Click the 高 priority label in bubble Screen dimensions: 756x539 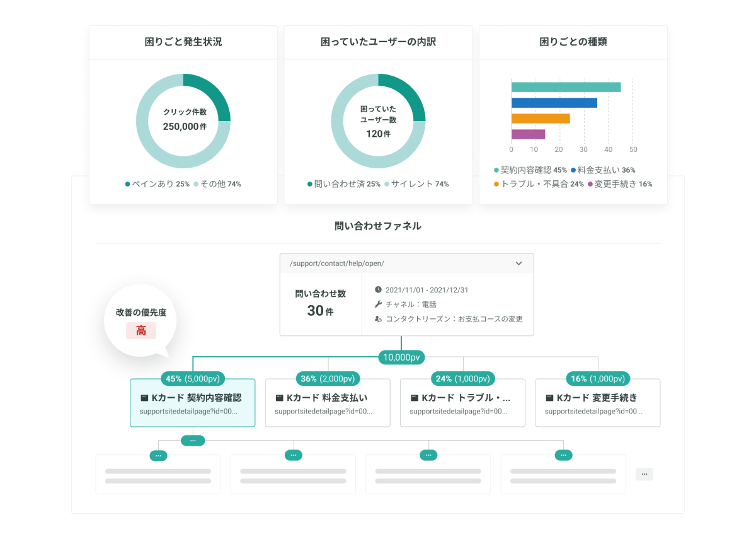pos(141,330)
